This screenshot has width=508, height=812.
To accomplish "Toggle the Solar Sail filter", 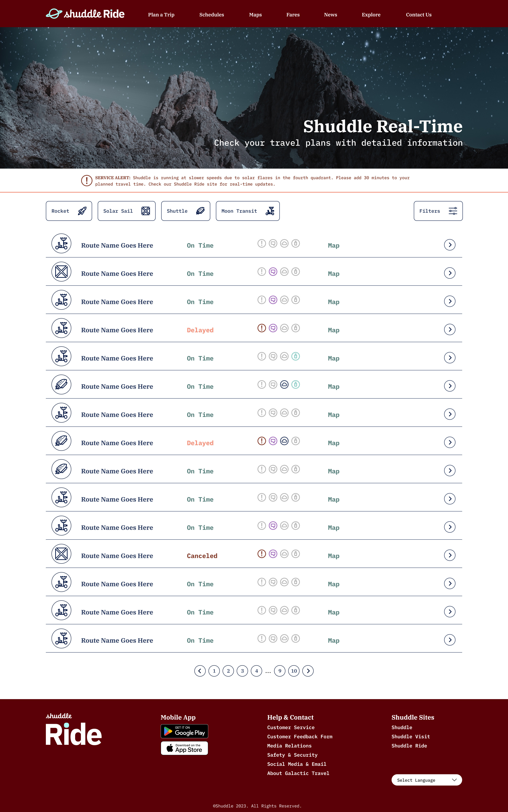I will tap(126, 211).
